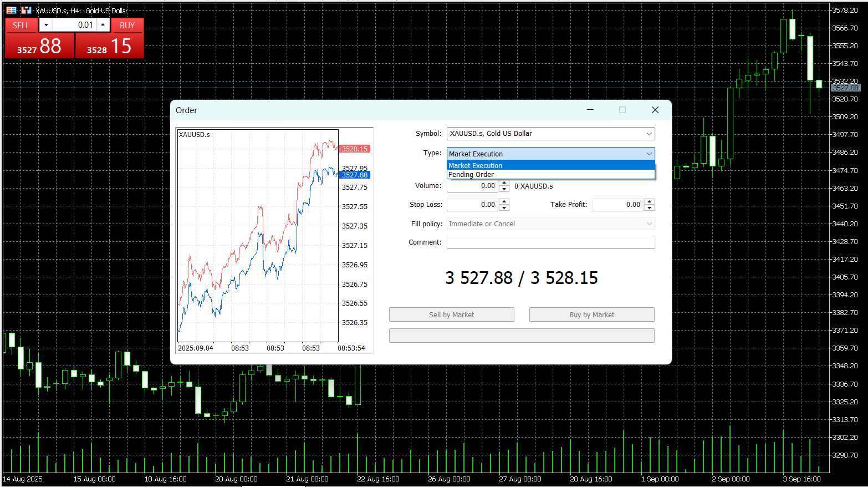
Task: Click the Stop Loss input field
Action: (x=473, y=205)
